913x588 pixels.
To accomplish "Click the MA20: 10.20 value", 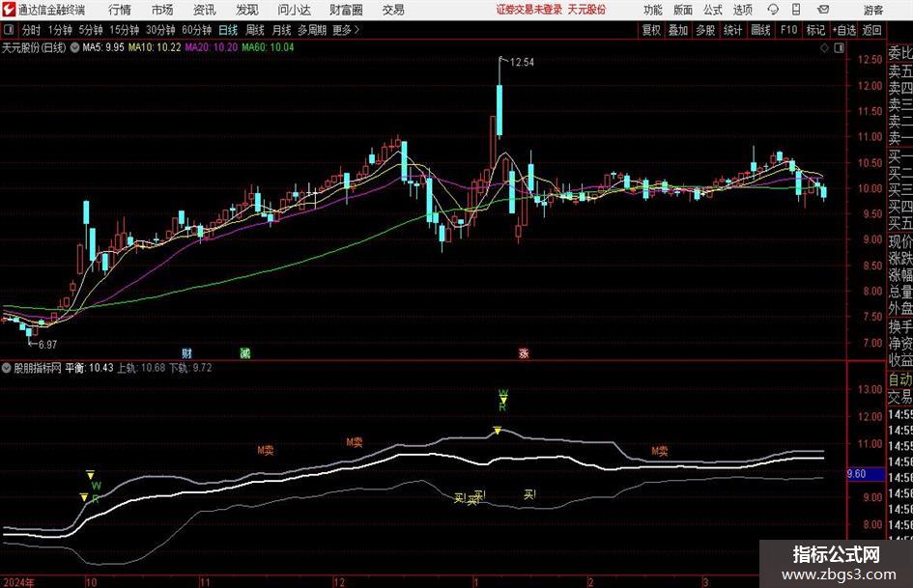I will tap(212, 47).
